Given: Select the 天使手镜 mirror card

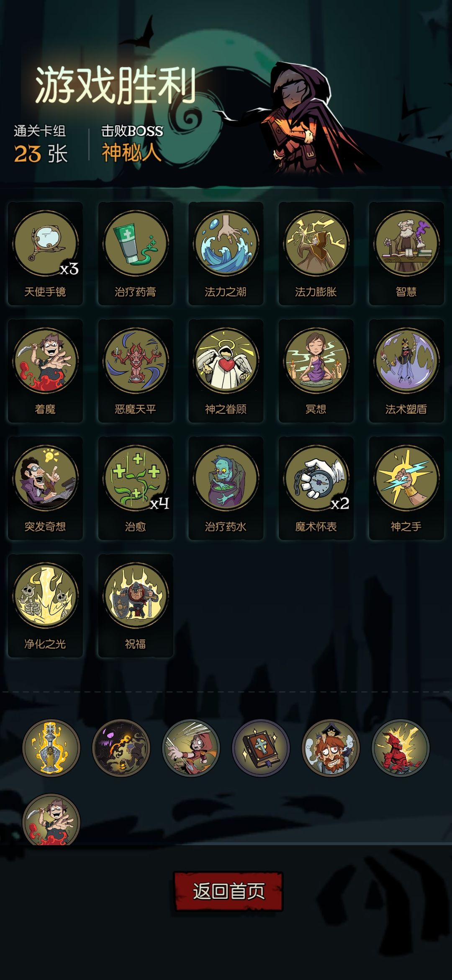Looking at the screenshot, I should [45, 253].
